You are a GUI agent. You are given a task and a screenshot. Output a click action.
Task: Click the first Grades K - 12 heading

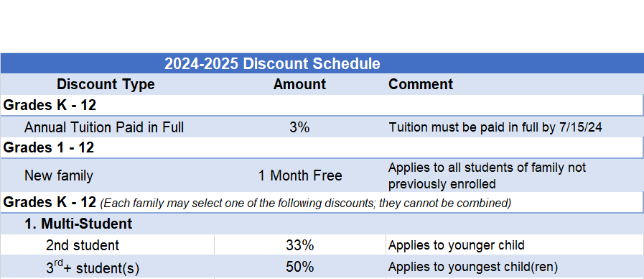coord(50,106)
